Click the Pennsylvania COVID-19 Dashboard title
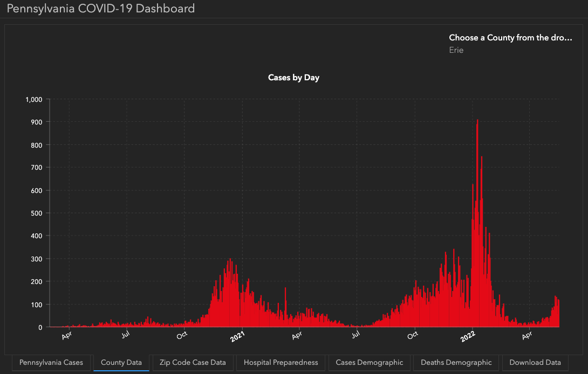 pyautogui.click(x=101, y=9)
